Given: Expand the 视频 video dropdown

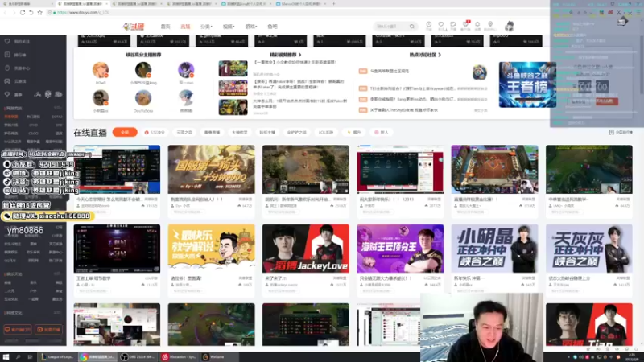Looking at the screenshot, I should (229, 27).
